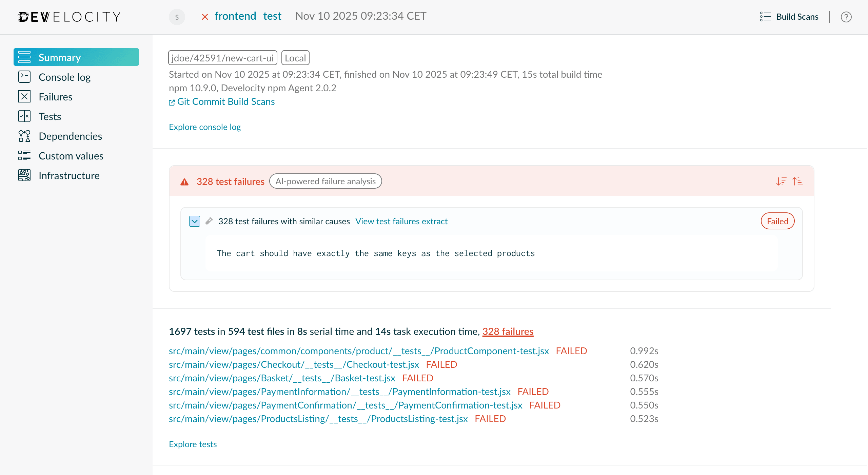Open the Console log section icon
Screen dimensions: 868x475
[24, 77]
